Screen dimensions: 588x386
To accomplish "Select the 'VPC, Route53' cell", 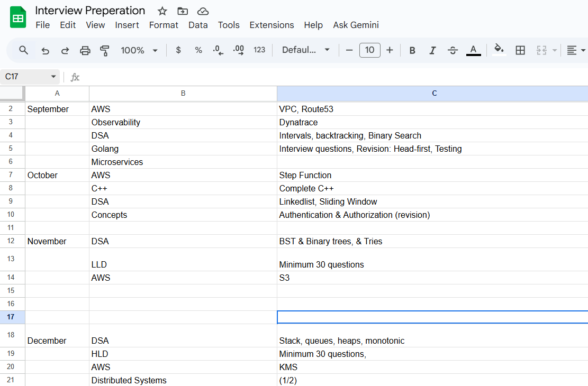I will [432, 109].
